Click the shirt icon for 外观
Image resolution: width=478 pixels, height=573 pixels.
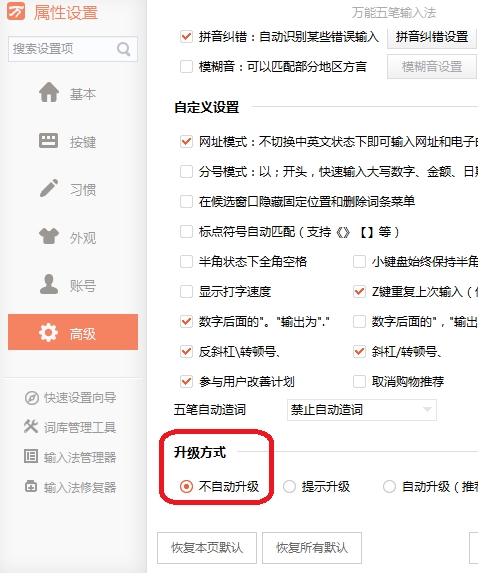pos(49,236)
